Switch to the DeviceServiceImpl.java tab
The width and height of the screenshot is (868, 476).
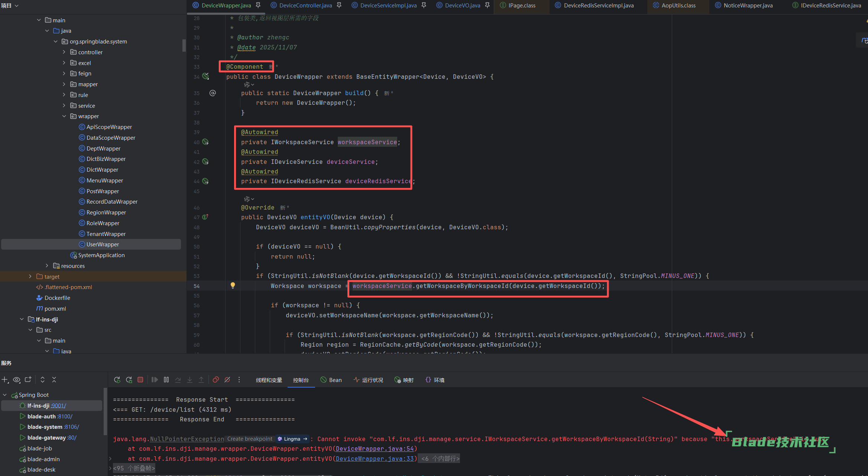click(388, 5)
